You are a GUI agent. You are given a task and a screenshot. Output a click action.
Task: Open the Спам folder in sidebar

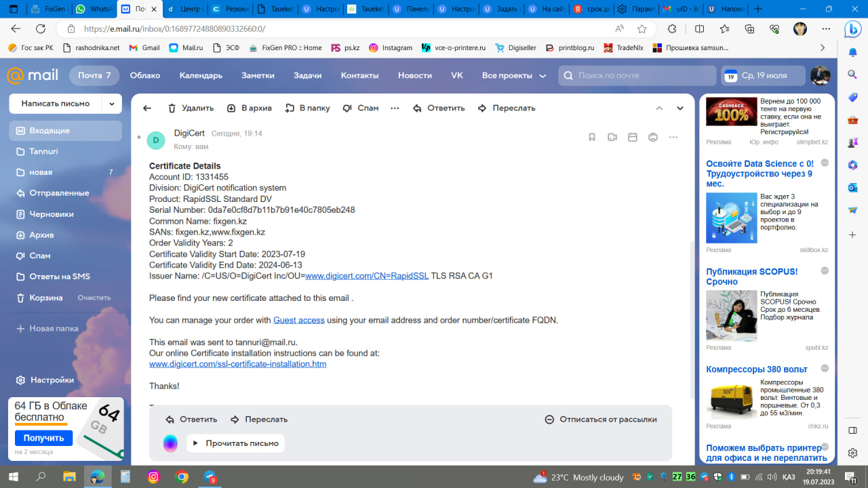[x=66, y=256]
